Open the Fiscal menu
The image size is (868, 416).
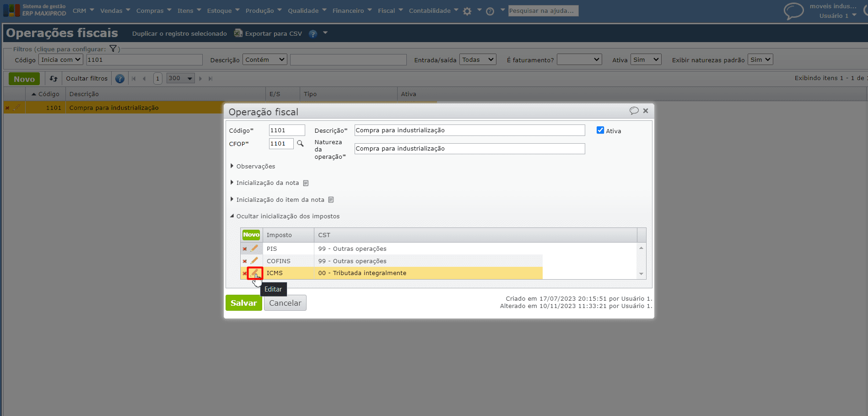coord(390,11)
